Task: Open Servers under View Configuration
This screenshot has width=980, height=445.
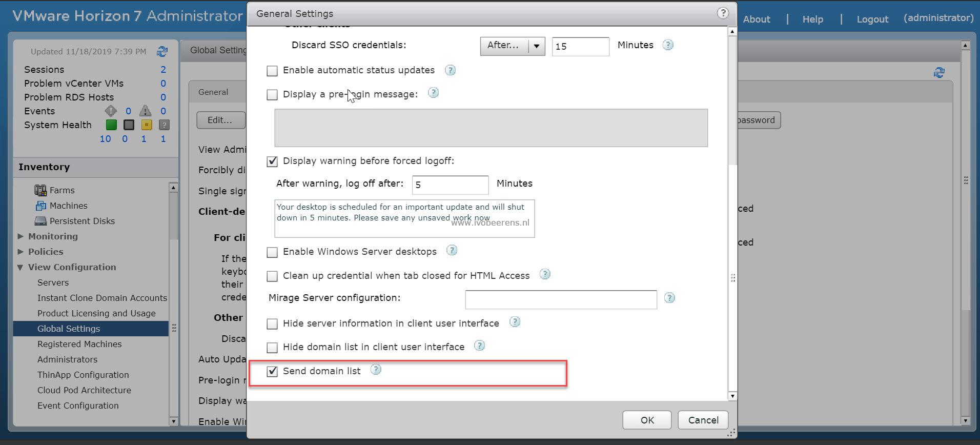Action: 53,282
